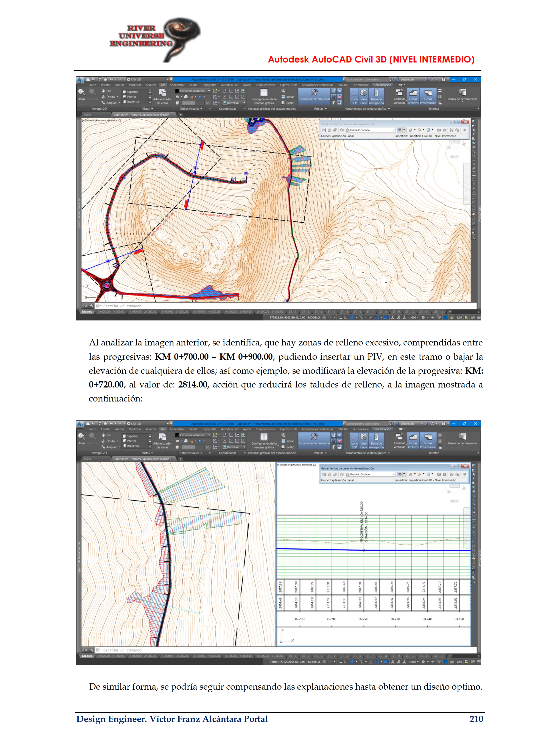Open Grade to Surface dropdown in second screenshot

coord(394,474)
